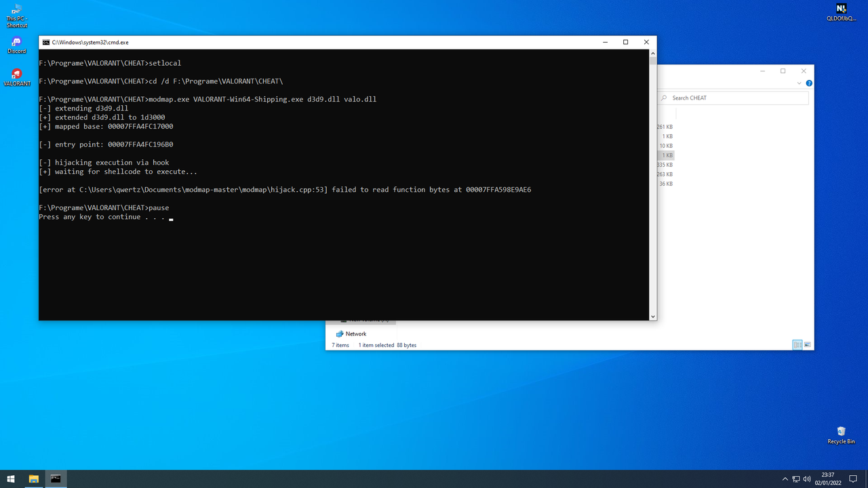Click the search magnifier icon in Explorer

pos(665,98)
